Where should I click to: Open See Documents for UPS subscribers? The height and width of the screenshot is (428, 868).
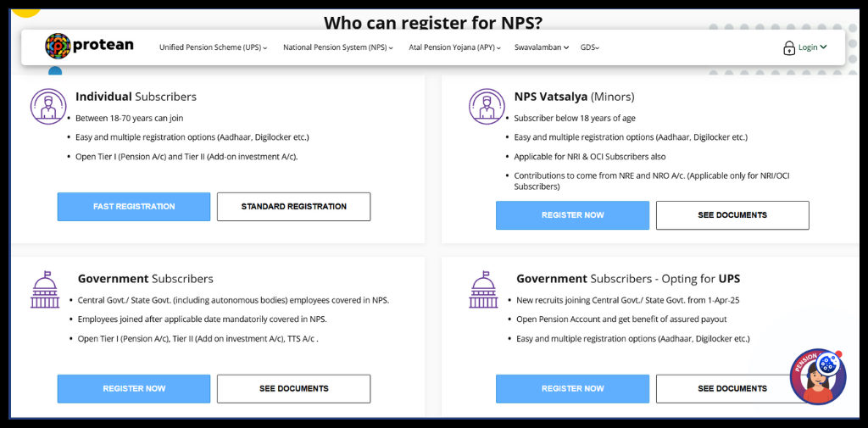(732, 389)
